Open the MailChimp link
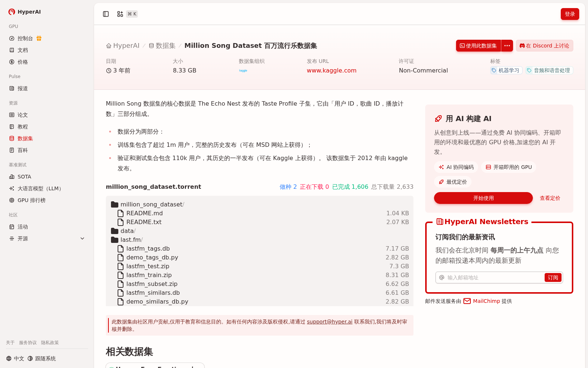The width and height of the screenshot is (588, 368). 482,301
